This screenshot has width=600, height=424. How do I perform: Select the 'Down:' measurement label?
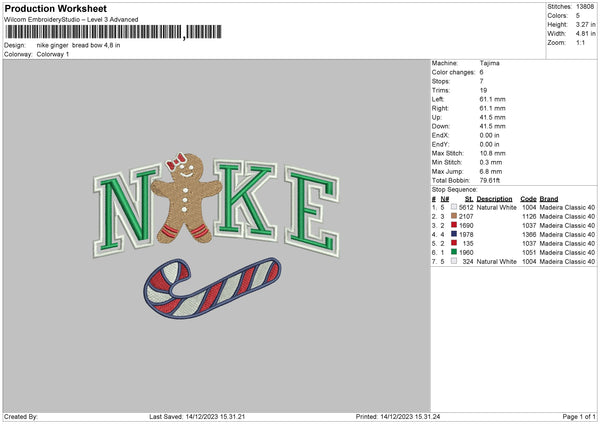(440, 126)
